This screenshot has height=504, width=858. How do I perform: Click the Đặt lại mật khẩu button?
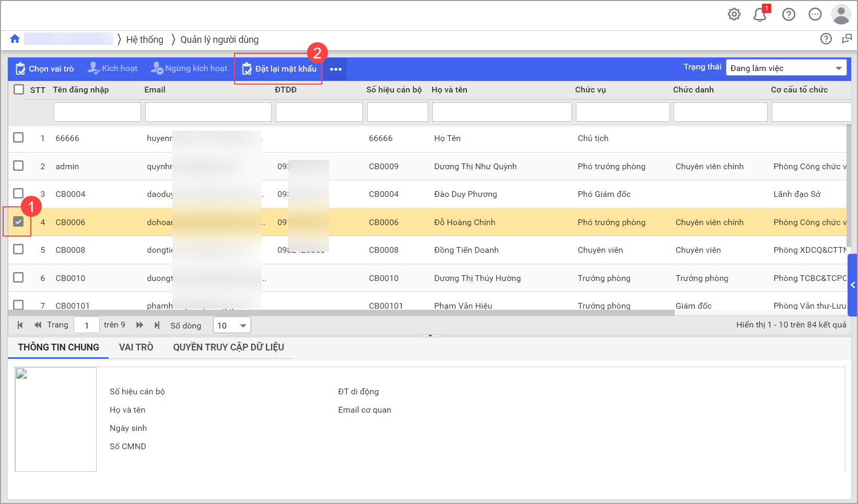click(279, 69)
